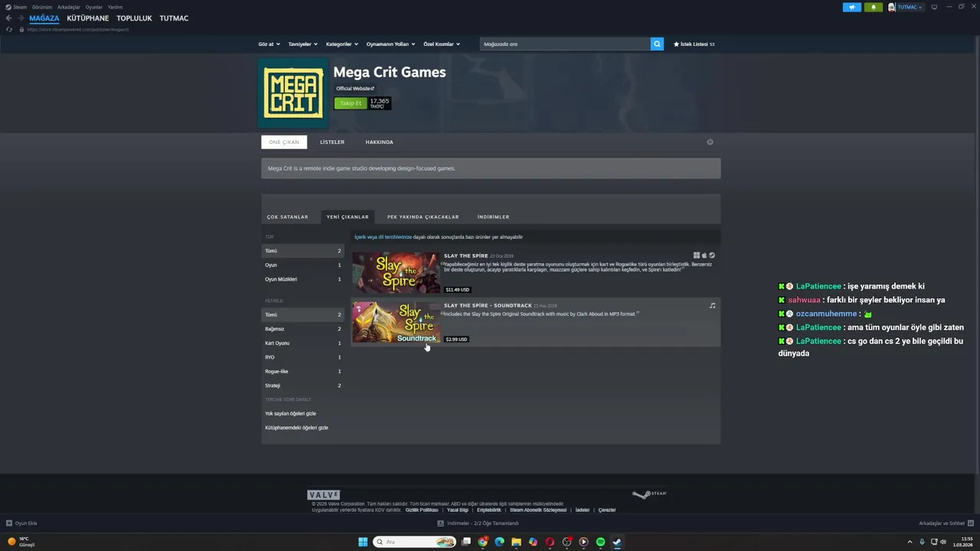Go forward with the forward arrow
This screenshot has height=551, width=980.
[21, 18]
